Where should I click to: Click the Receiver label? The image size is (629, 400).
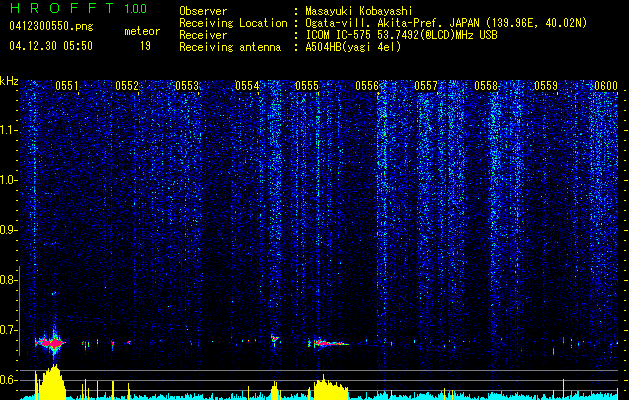[x=203, y=35]
